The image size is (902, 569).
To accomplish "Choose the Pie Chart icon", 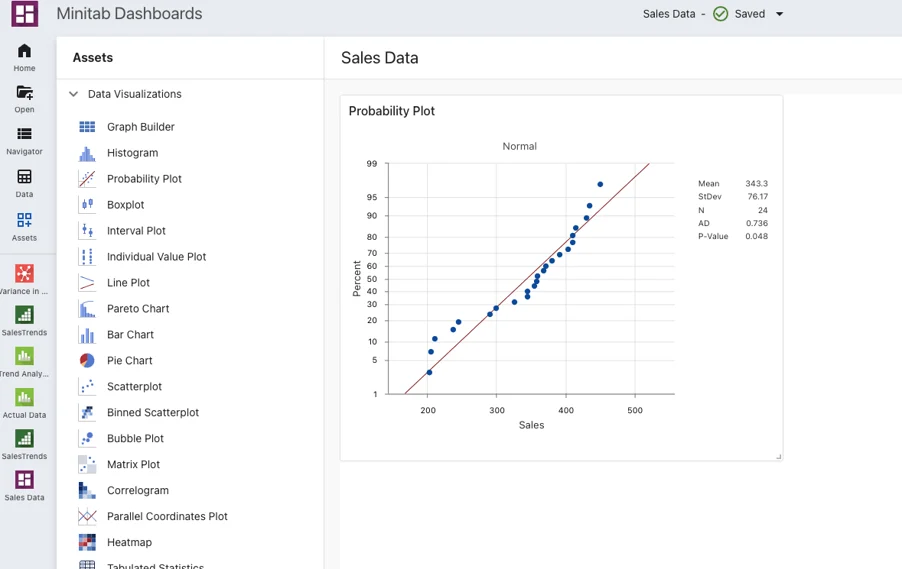I will 87,361.
